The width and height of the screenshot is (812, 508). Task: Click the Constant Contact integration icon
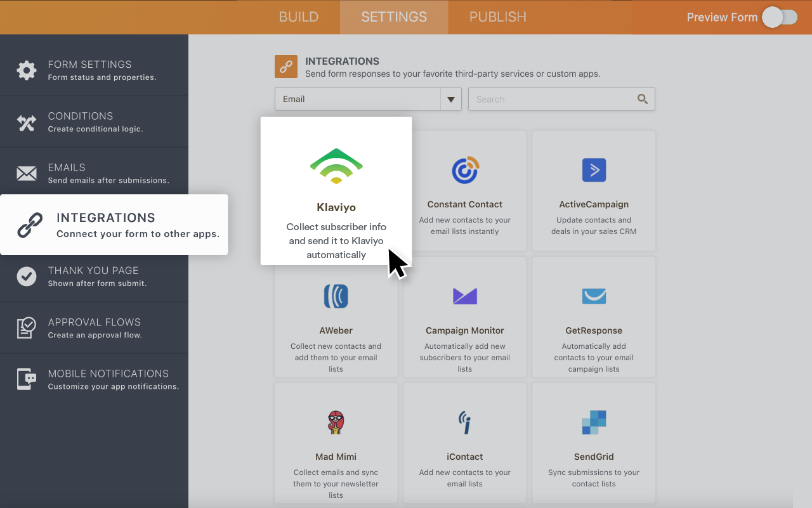(465, 169)
